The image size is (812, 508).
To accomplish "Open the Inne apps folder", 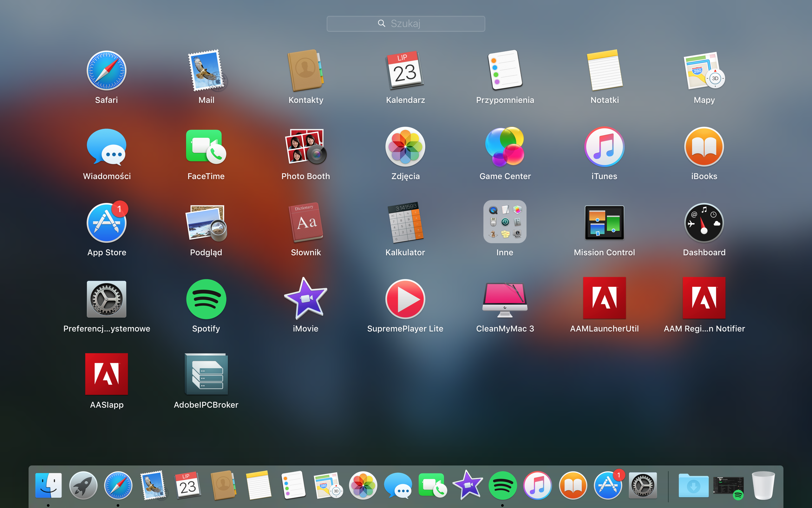I will [x=505, y=222].
